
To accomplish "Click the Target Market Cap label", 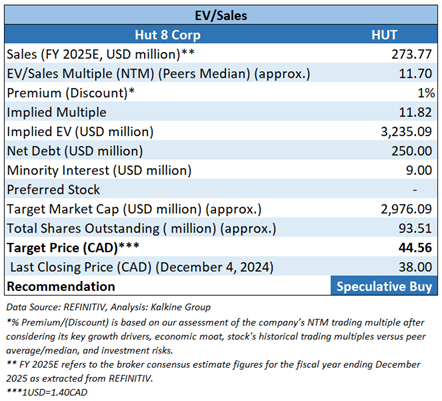I will [134, 209].
